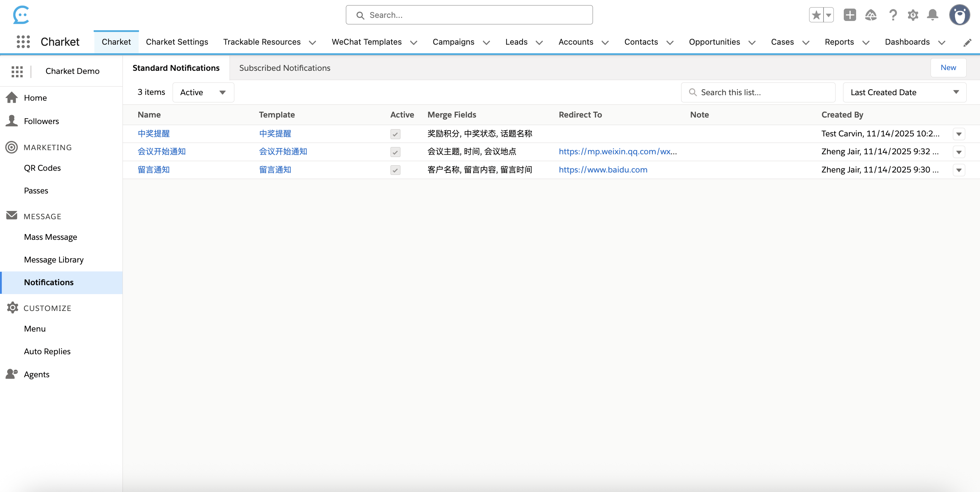The height and width of the screenshot is (492, 980).
Task: Switch to Subscribed Notifications tab
Action: [284, 68]
